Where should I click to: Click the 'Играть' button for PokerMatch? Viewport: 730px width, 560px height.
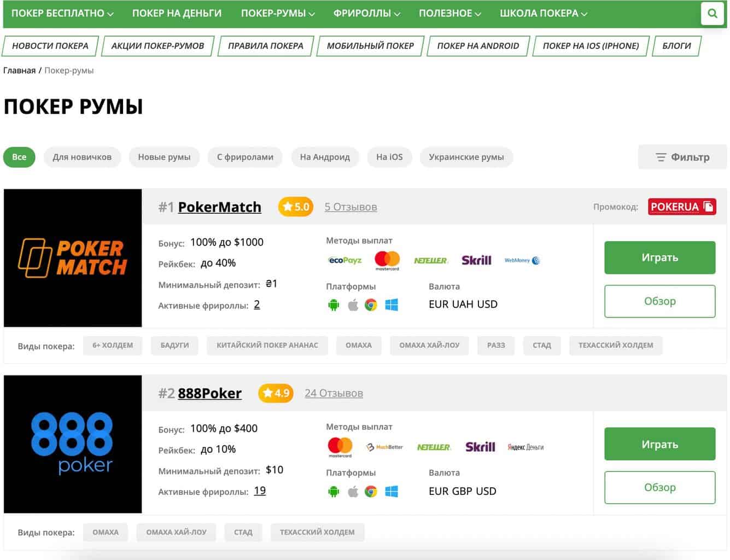[660, 258]
